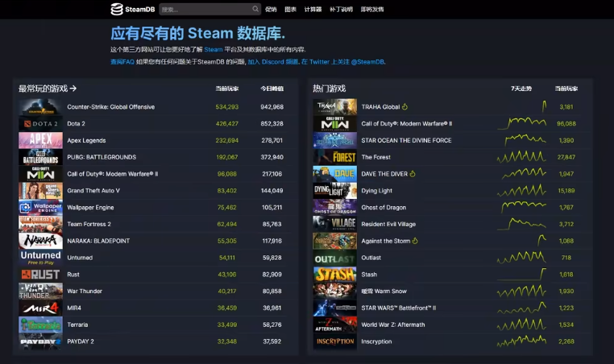614x364 pixels.
Task: Open the Counter-Strike: Global Offensive title link
Action: point(111,107)
